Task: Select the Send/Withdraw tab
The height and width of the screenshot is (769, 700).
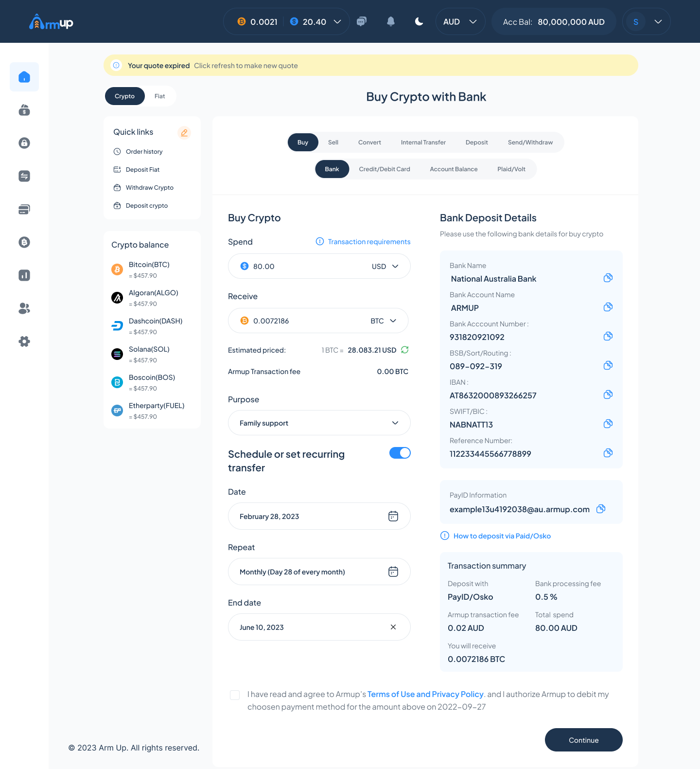Action: click(530, 142)
